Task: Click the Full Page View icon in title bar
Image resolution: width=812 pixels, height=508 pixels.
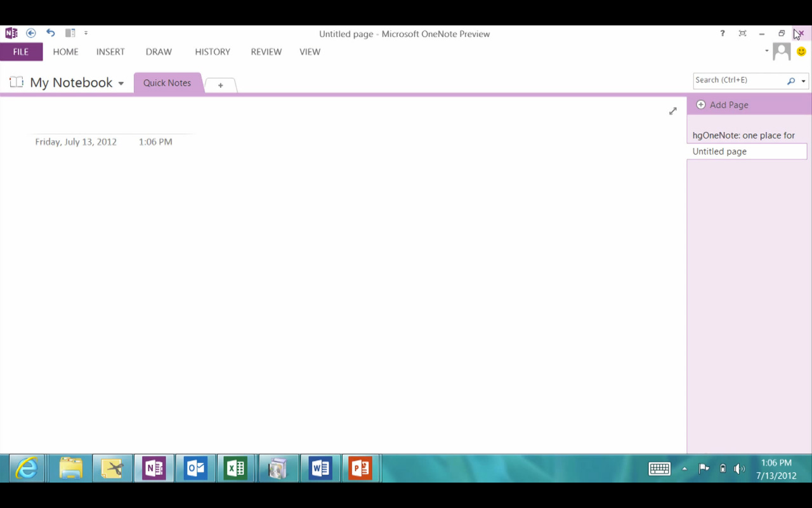Action: click(742, 34)
